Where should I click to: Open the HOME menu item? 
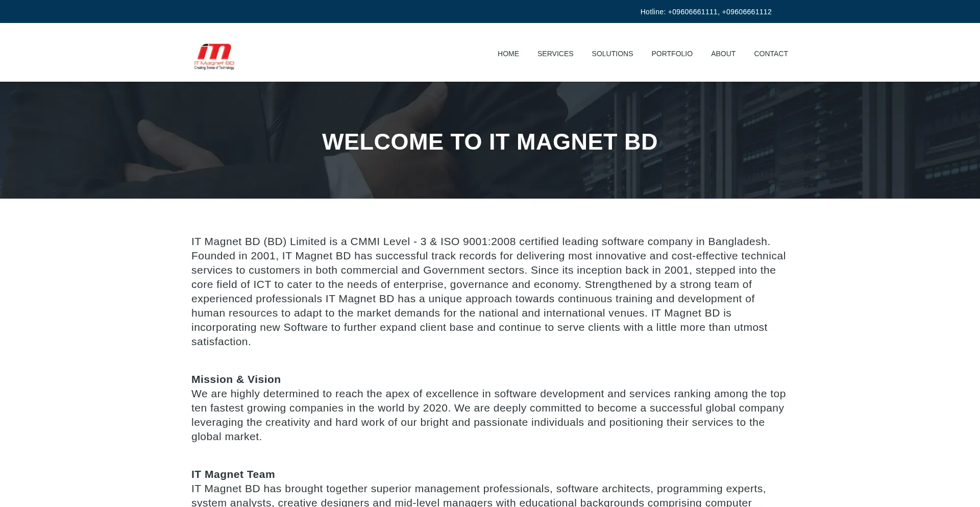[x=508, y=54]
